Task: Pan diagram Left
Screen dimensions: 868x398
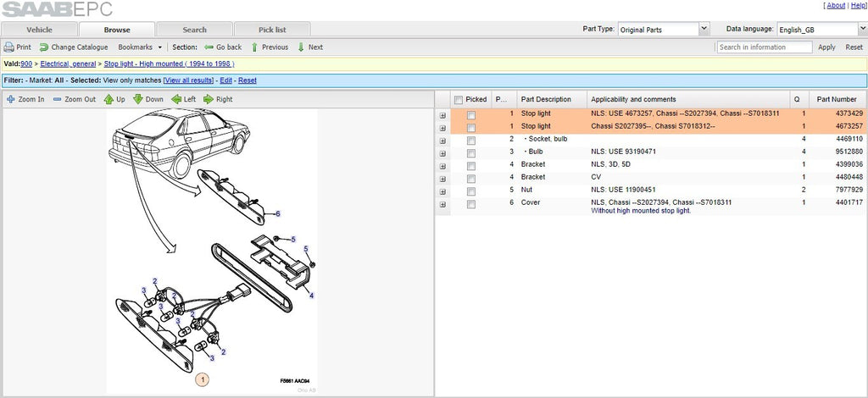Action: point(184,100)
